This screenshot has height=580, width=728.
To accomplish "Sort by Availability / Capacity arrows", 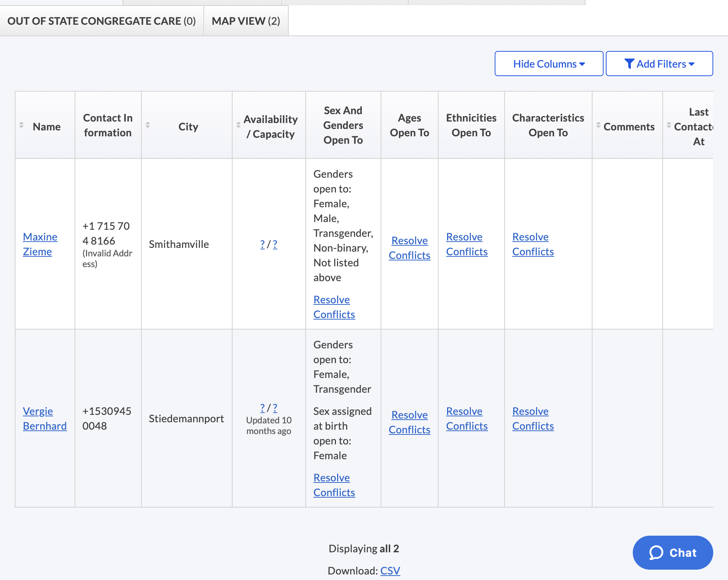I will (x=238, y=125).
